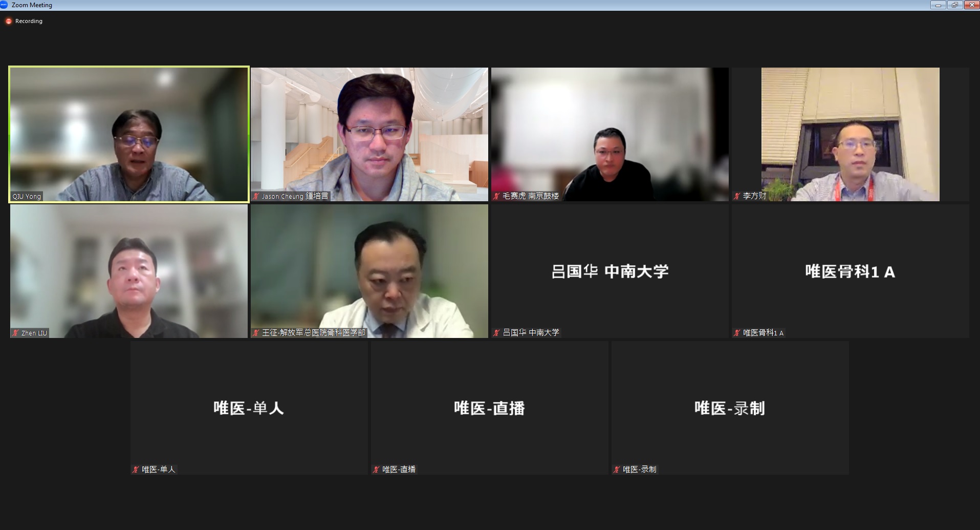
Task: Select Jason Cheung 鍾培言 video tile
Action: click(x=369, y=134)
